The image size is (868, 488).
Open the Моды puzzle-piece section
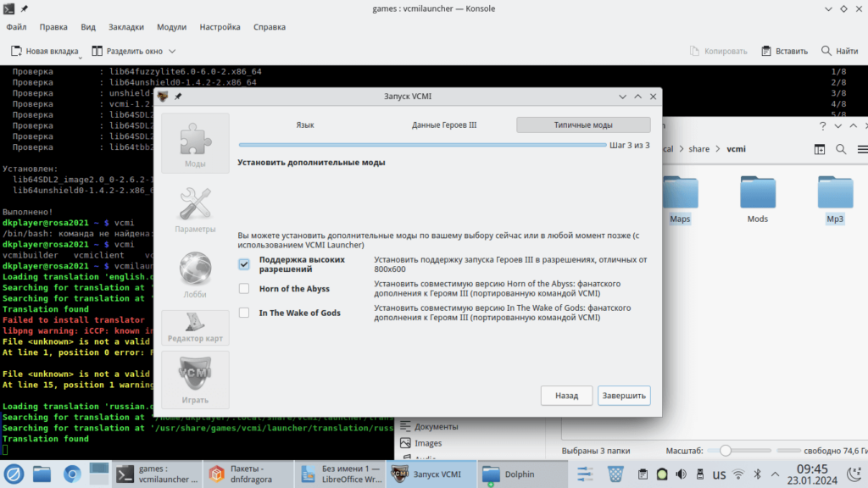[x=195, y=144]
